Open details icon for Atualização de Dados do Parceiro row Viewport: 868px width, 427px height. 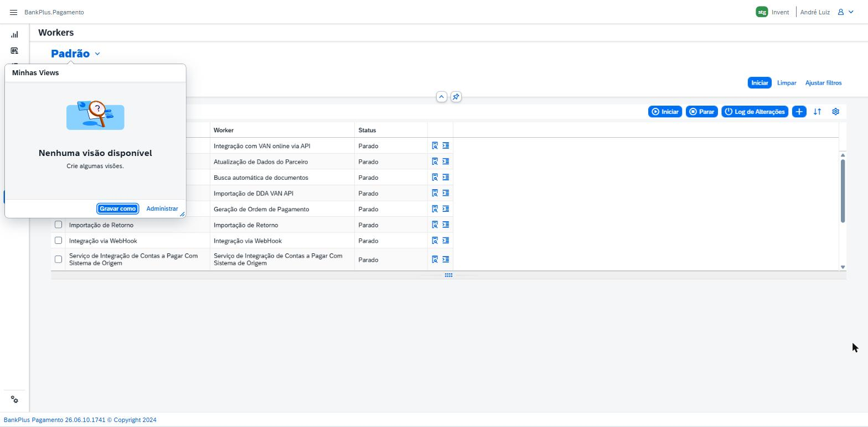click(x=435, y=162)
